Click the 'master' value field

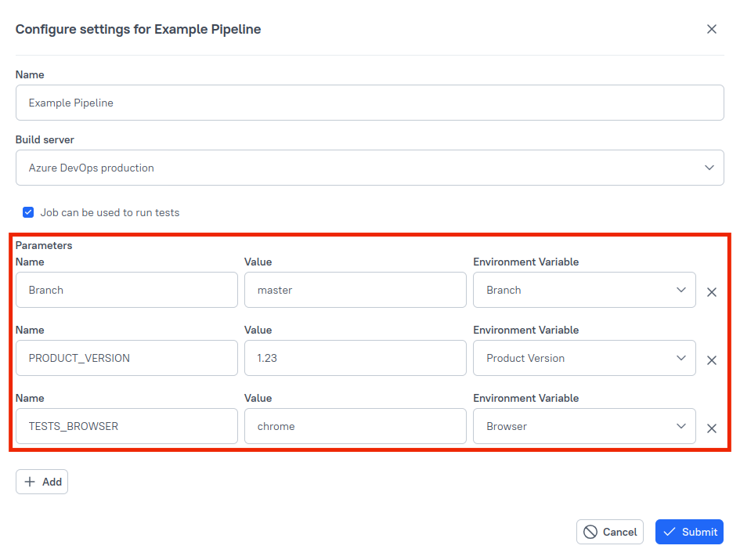tap(356, 290)
